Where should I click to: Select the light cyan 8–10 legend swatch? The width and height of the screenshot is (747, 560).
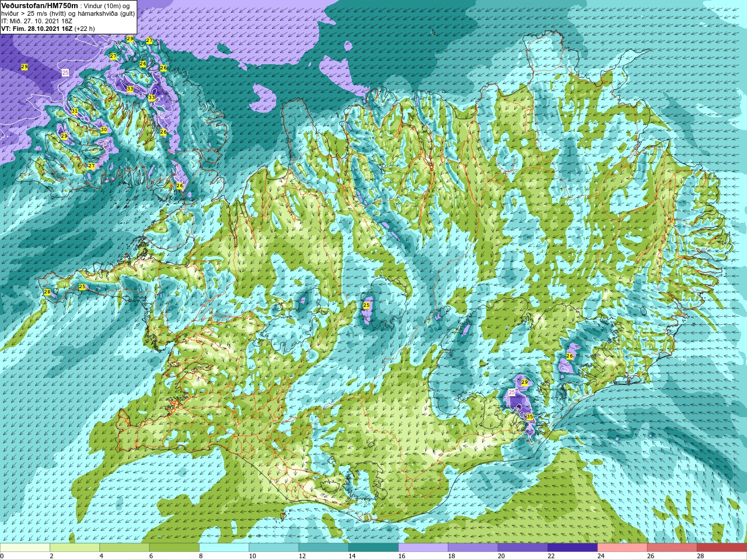pyautogui.click(x=224, y=548)
